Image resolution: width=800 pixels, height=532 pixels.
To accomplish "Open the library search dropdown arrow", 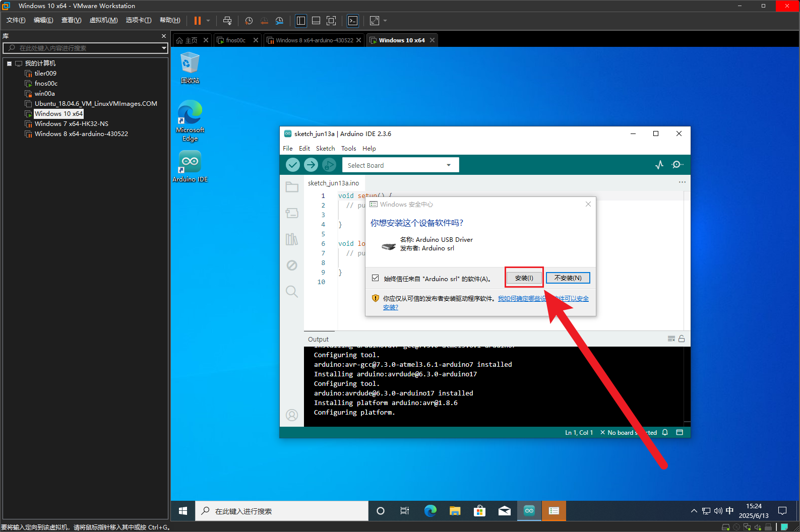I will [164, 48].
